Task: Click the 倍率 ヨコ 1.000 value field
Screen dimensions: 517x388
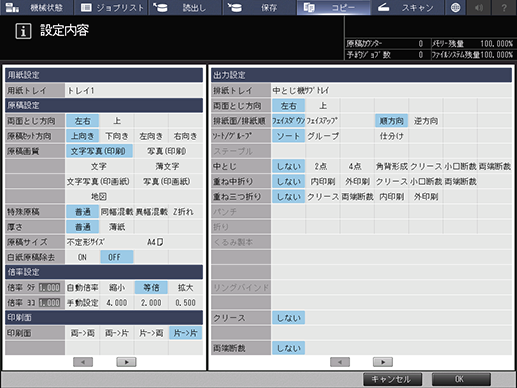Action: tap(50, 303)
